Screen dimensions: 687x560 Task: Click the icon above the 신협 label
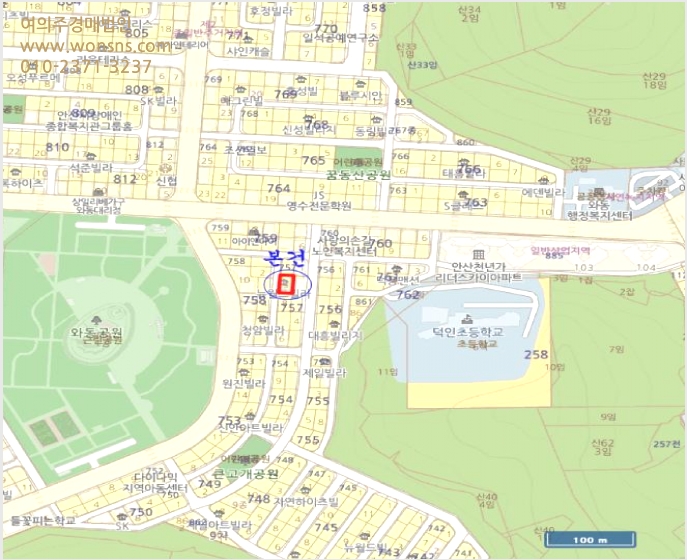(165, 169)
